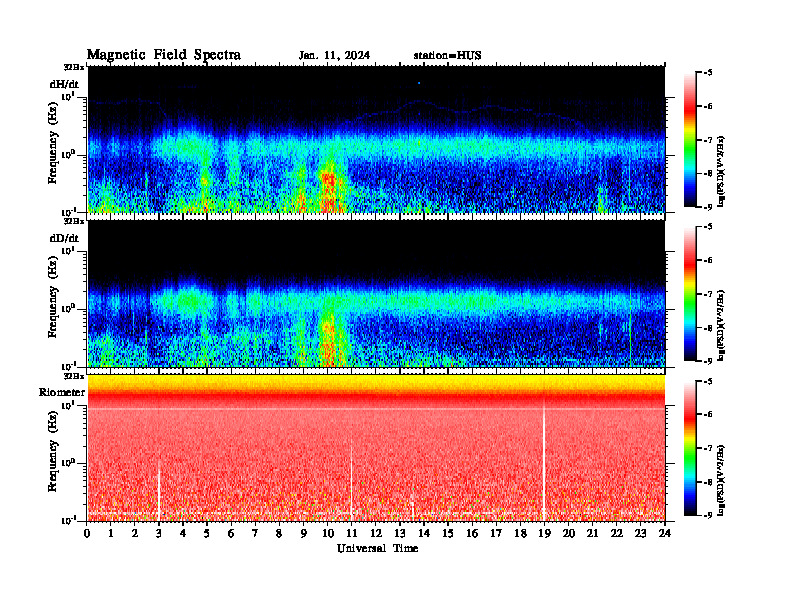Click hour tick label "14" on time axis
Screen dimensions: 792x612
coord(424,533)
